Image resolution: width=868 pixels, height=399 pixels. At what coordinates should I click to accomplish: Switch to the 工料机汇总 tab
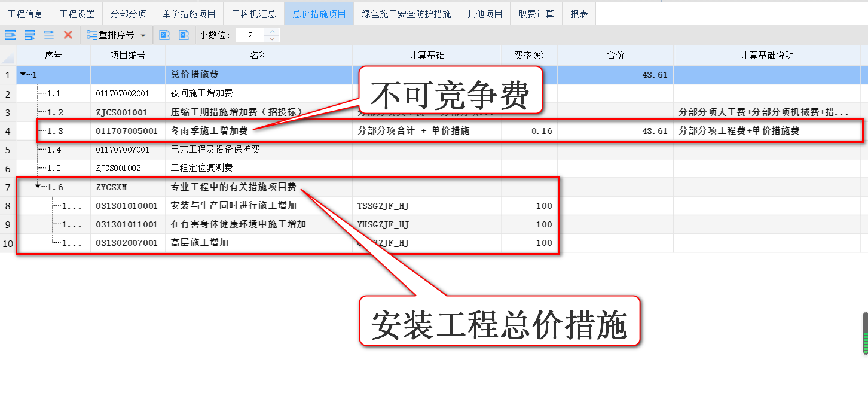253,13
